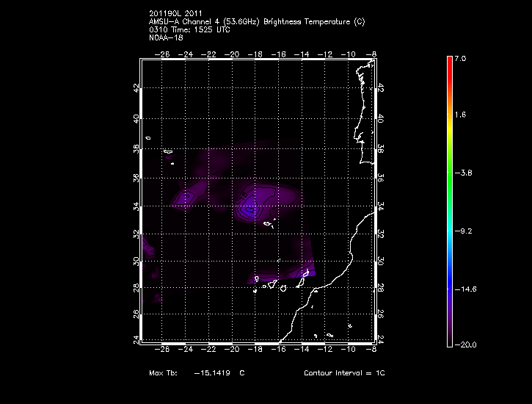Click the 7.0 label on color bar
The image size is (532, 404).
point(461,58)
